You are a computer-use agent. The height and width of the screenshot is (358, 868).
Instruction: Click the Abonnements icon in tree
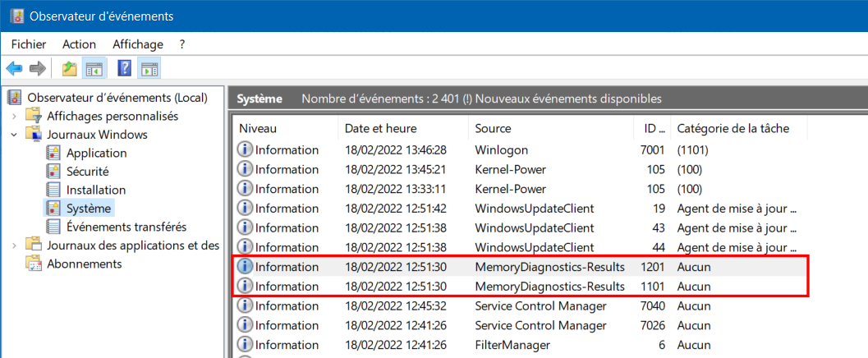click(34, 264)
